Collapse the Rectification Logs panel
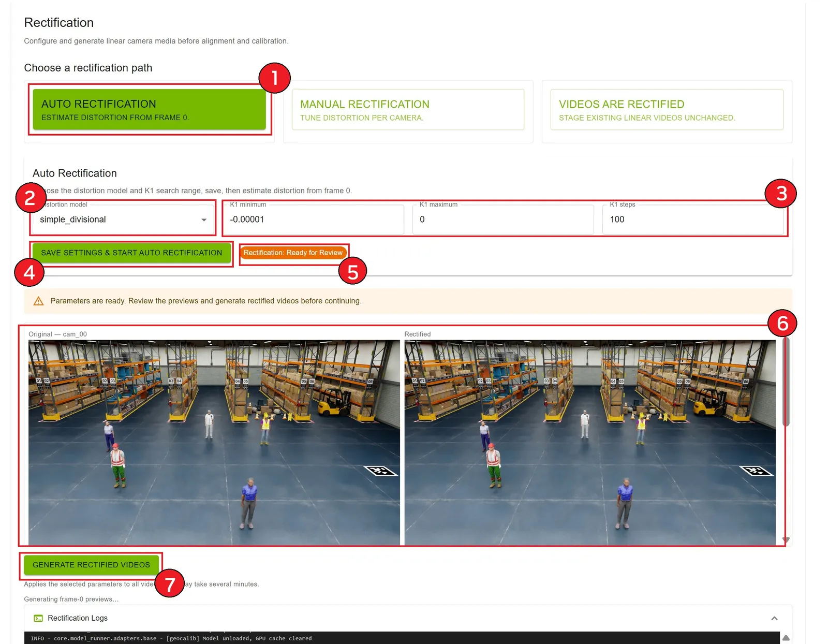Image resolution: width=828 pixels, height=644 pixels. [774, 618]
